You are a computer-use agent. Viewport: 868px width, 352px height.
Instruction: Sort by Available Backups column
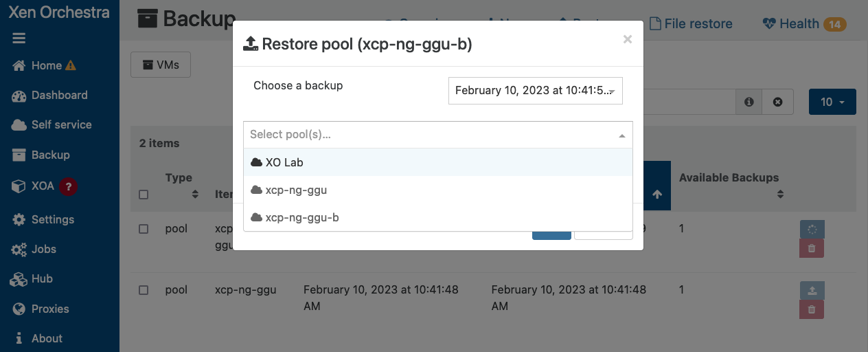[x=731, y=186]
